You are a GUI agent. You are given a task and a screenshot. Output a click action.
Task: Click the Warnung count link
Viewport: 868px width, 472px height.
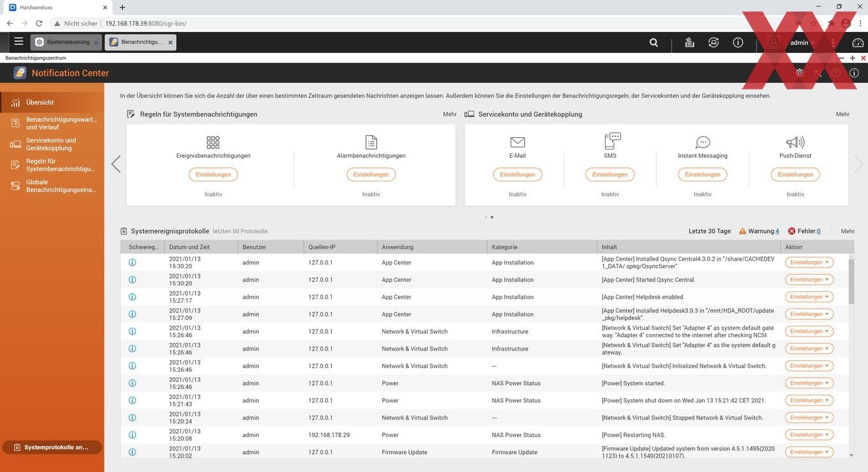coord(777,231)
